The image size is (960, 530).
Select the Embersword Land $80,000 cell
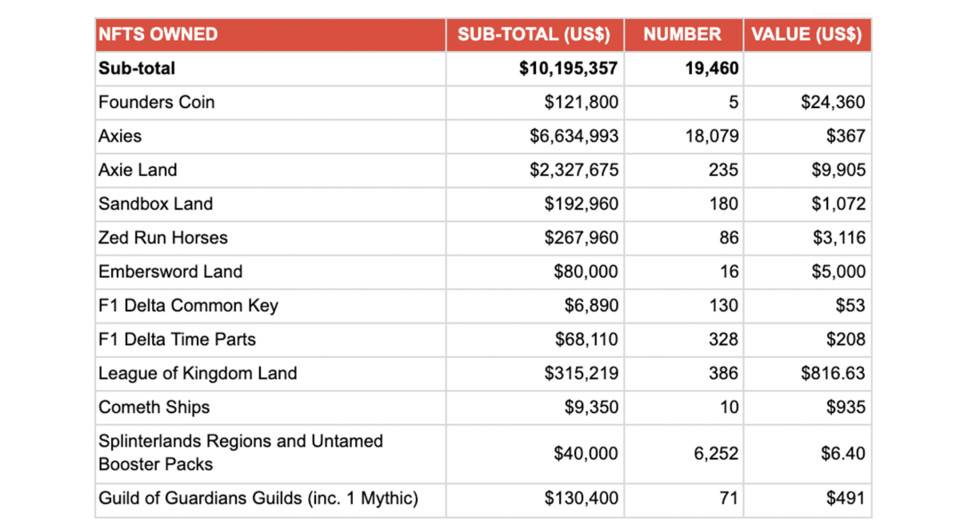pos(585,272)
